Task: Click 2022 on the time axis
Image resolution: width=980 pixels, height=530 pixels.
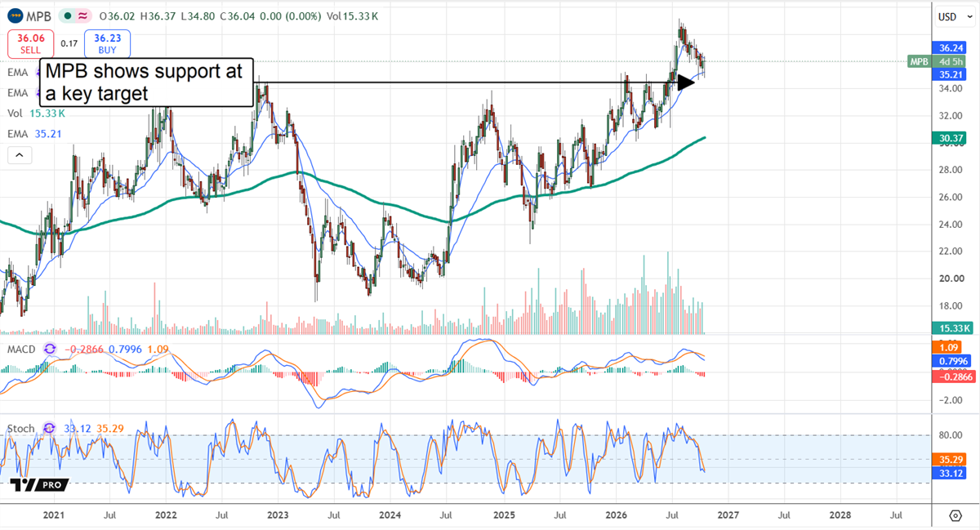Action: pos(166,515)
